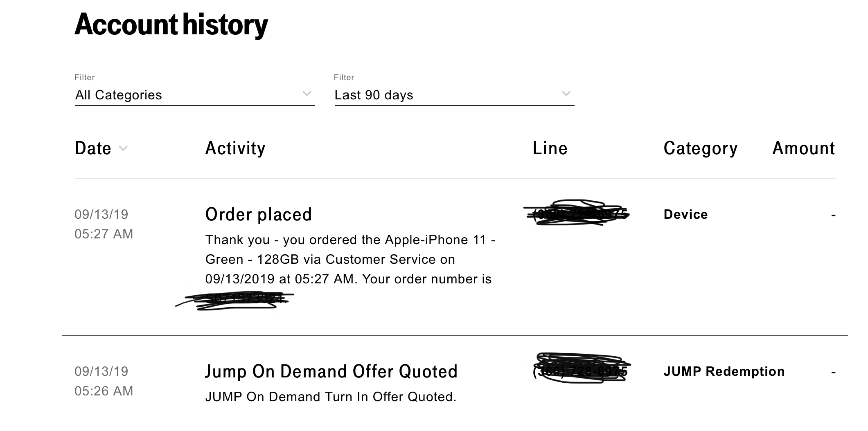Open the Order placed activity entry
The width and height of the screenshot is (868, 431).
click(259, 214)
